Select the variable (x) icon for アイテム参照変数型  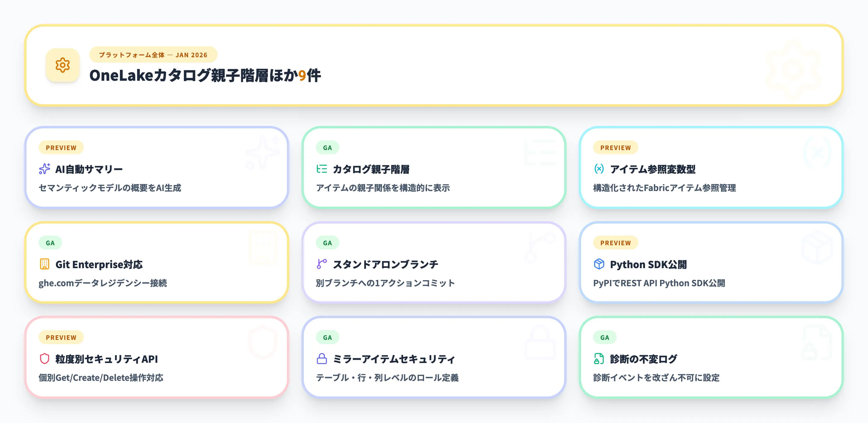coord(599,169)
